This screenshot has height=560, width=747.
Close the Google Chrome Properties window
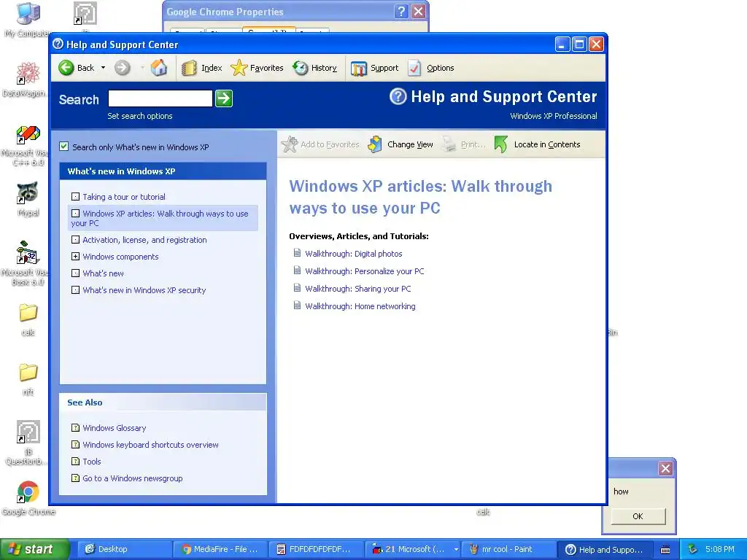click(x=418, y=12)
